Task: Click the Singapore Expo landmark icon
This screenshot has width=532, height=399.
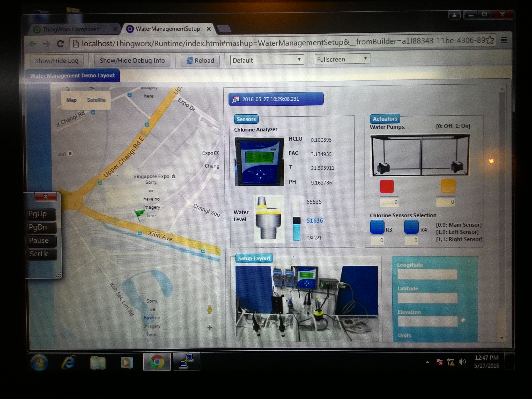Action: tap(174, 177)
